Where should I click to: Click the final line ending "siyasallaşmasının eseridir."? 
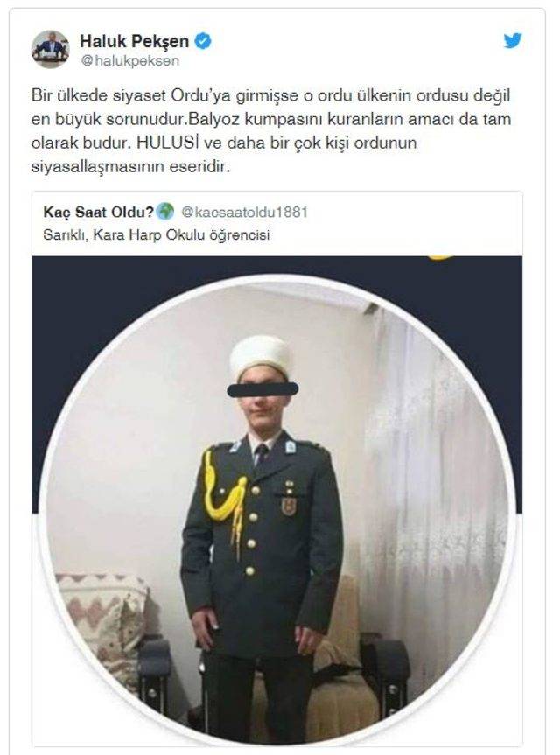131,167
